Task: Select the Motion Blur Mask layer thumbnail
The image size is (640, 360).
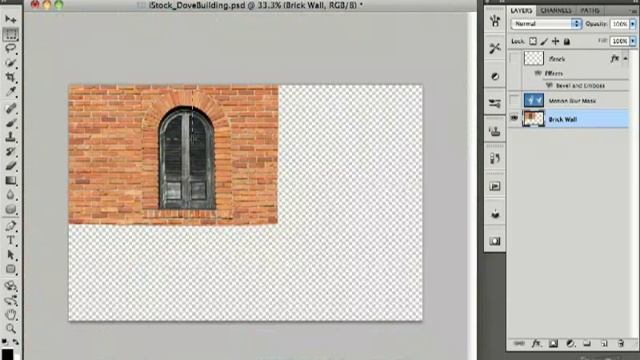Action: click(533, 100)
